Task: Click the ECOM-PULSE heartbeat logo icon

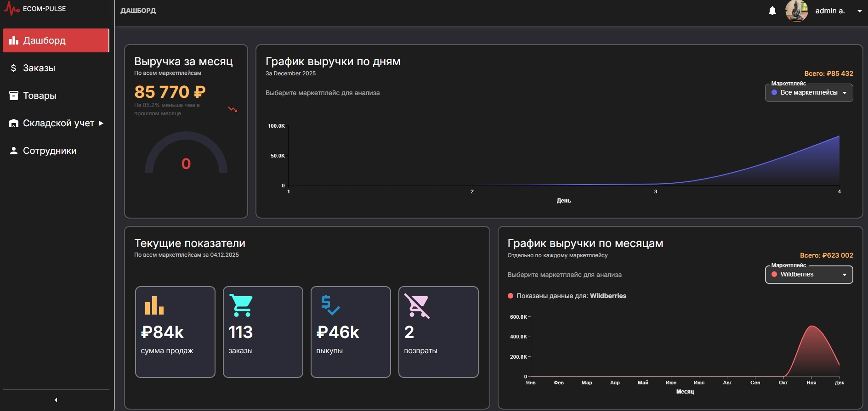Action: click(11, 9)
